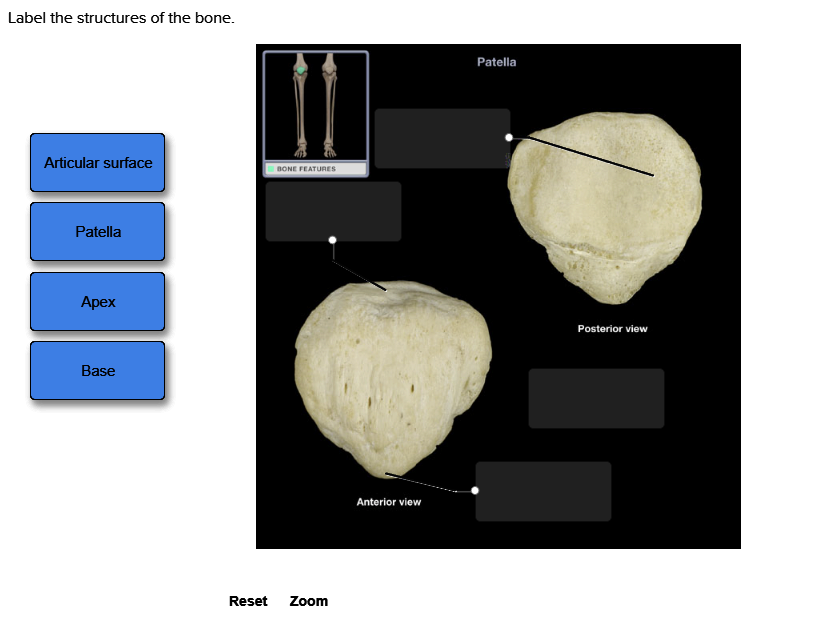Viewport: 838px width, 643px height.
Task: Select the Base label tile
Action: click(x=97, y=370)
